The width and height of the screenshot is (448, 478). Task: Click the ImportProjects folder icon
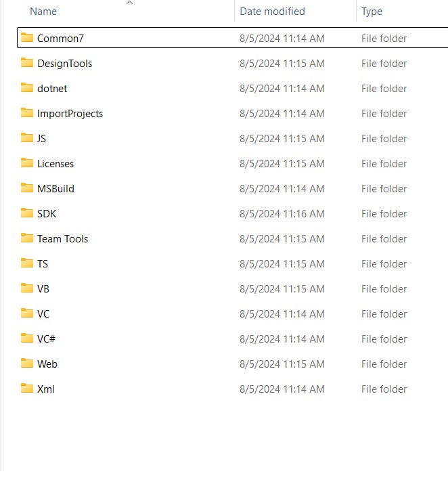tap(27, 113)
